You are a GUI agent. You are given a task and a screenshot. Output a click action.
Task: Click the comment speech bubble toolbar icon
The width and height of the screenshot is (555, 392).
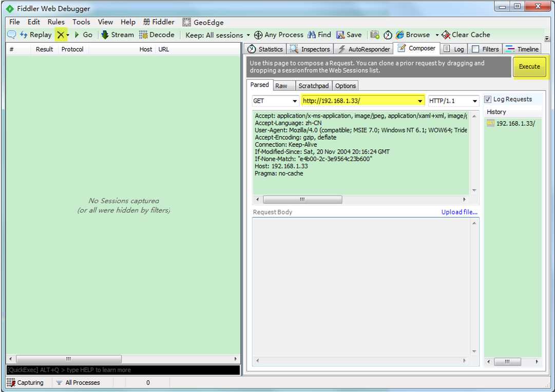[x=12, y=35]
